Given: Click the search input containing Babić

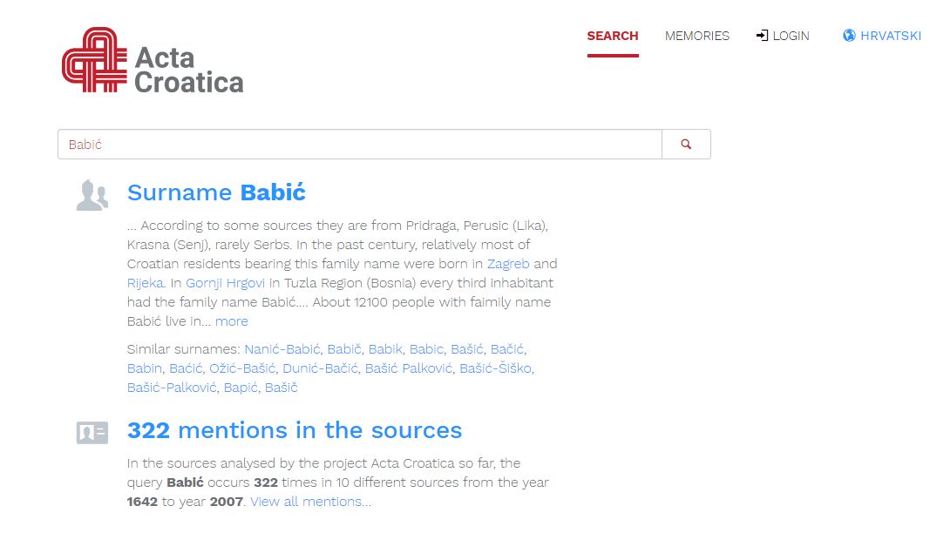Looking at the screenshot, I should 359,145.
